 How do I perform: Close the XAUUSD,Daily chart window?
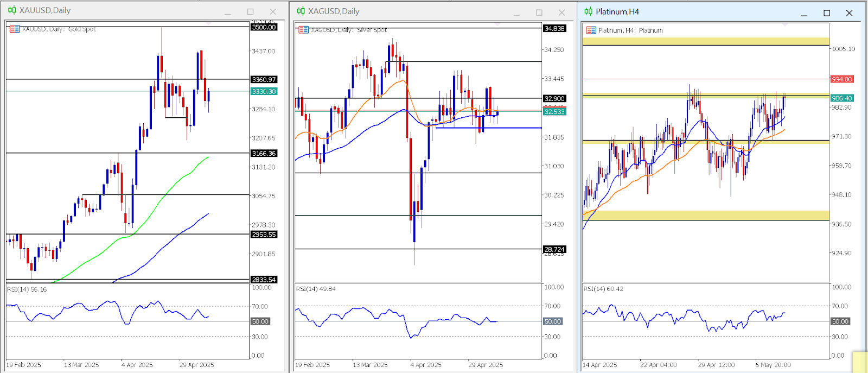[x=273, y=11]
